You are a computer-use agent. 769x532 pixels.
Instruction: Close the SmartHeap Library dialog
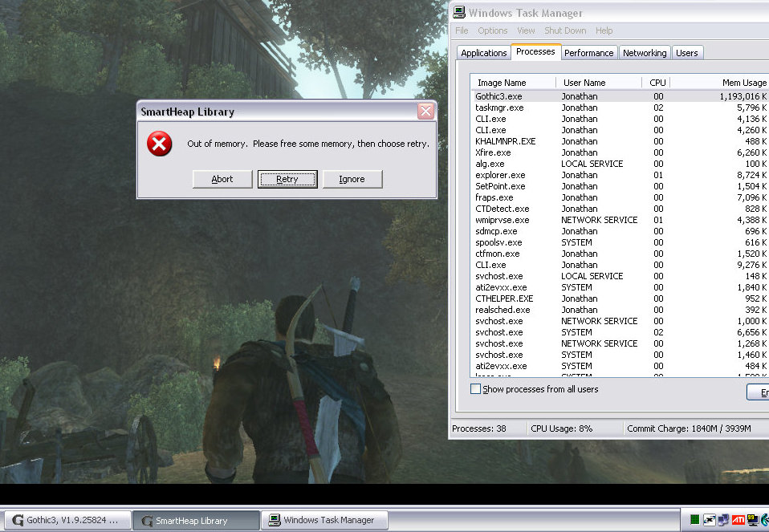(425, 112)
